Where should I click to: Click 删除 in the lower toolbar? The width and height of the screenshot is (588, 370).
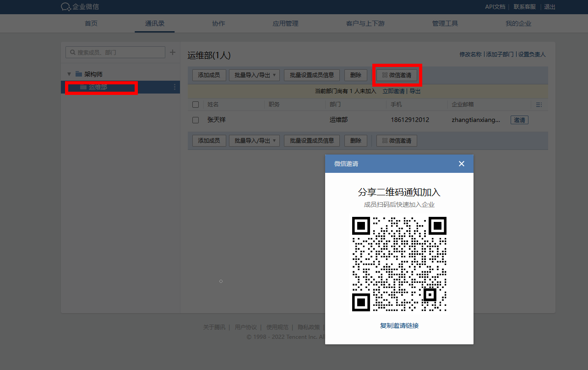[356, 141]
